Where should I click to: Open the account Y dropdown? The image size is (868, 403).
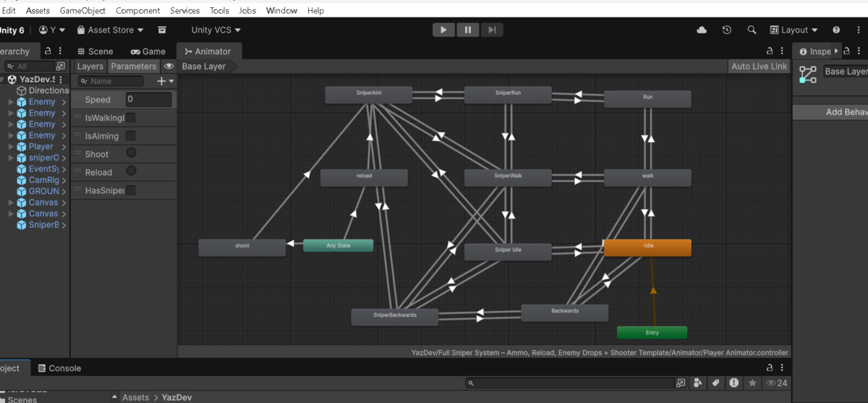tap(52, 30)
